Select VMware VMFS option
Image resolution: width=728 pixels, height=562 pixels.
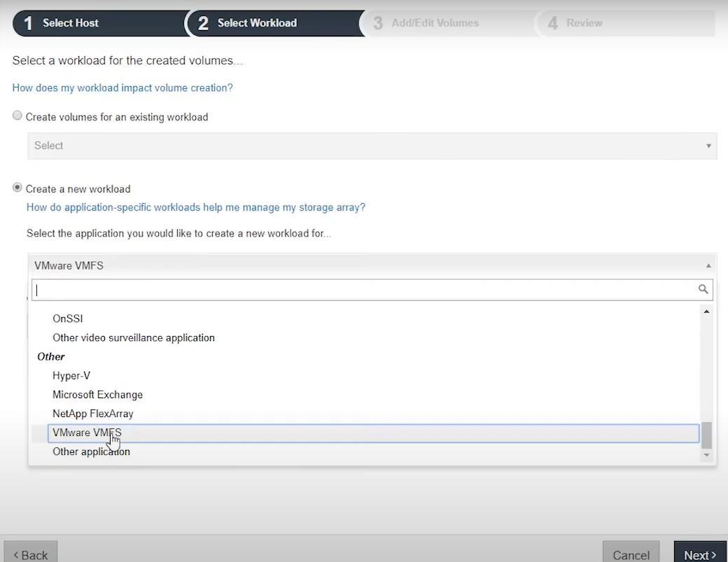click(373, 433)
